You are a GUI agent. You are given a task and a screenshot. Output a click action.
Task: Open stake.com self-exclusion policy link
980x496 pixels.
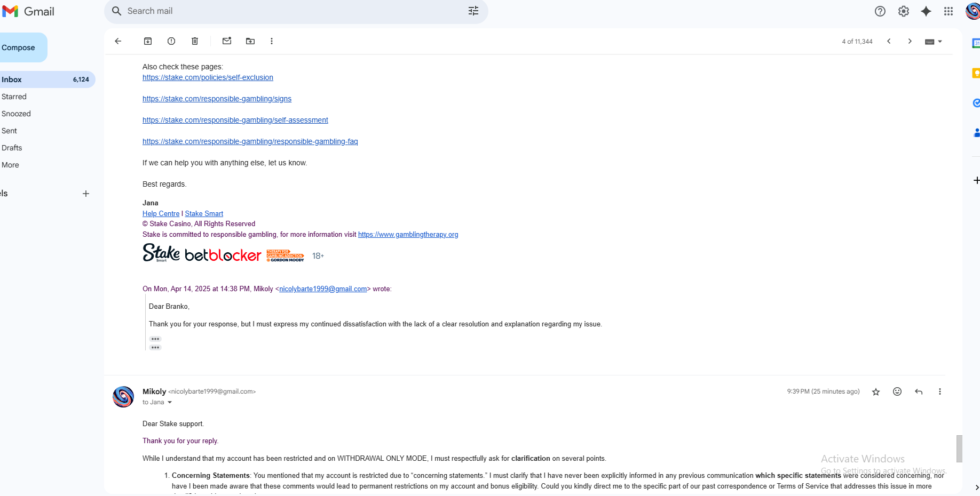[208, 77]
